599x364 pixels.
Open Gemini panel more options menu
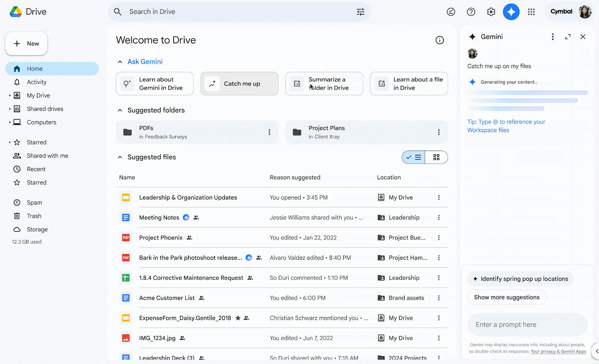click(553, 37)
